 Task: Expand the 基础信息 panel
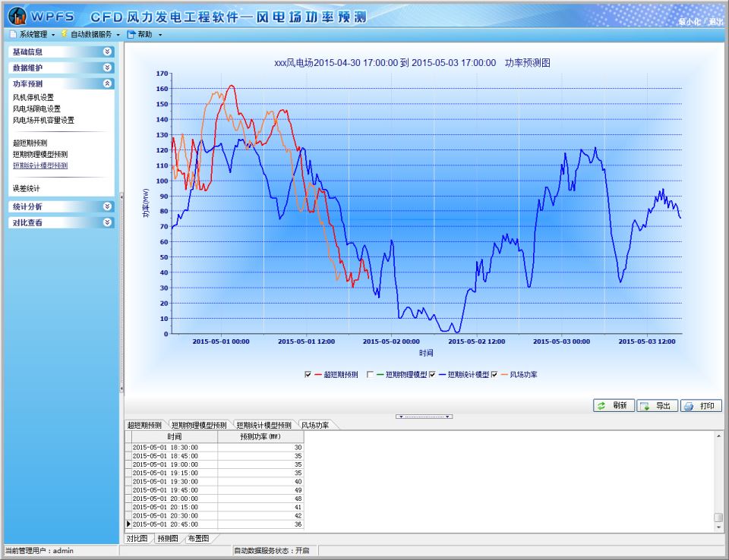click(107, 52)
